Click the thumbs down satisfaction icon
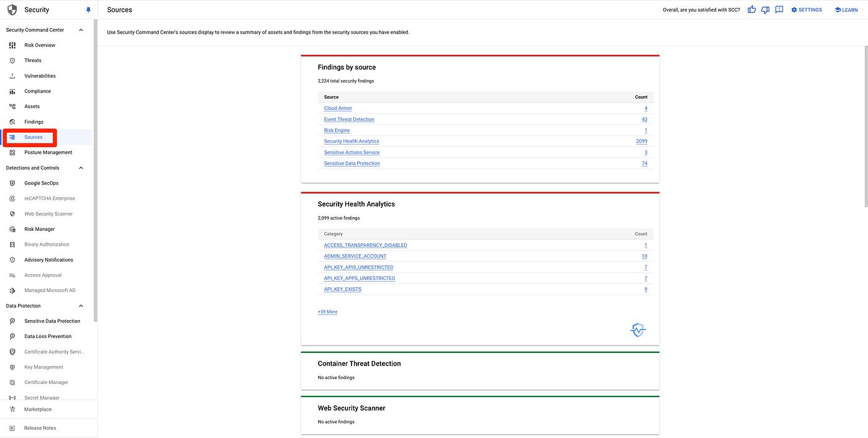868x438 pixels. pyautogui.click(x=765, y=10)
